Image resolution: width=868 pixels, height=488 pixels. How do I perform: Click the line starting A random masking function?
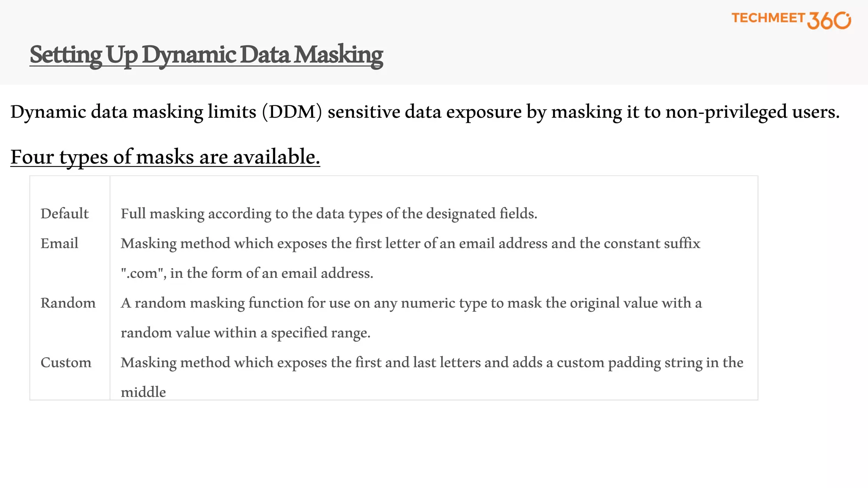[411, 303]
